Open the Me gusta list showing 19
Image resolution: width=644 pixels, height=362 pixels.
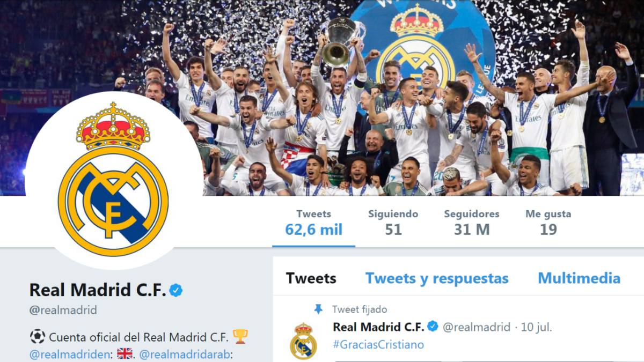[x=548, y=222]
